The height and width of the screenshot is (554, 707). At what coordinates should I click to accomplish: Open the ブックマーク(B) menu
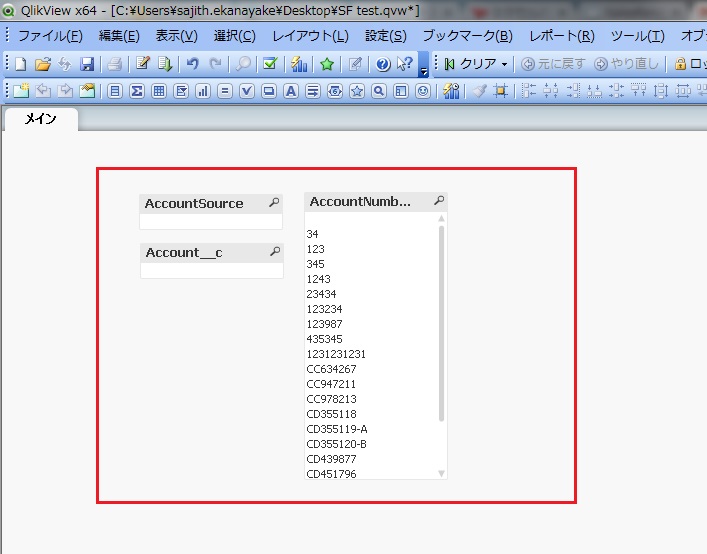468,36
